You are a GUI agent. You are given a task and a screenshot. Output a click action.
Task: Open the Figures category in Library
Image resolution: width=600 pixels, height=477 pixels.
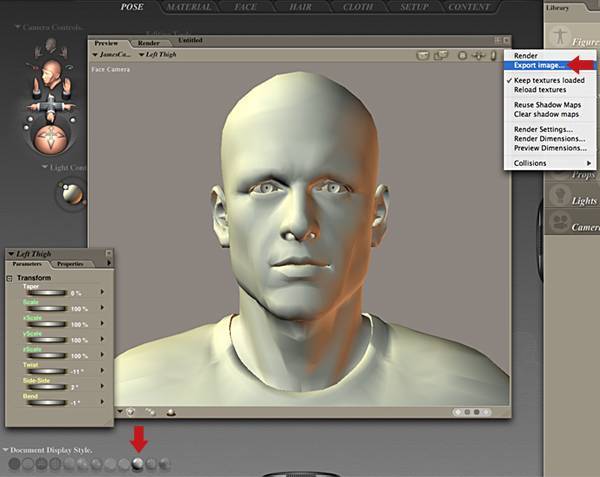tap(572, 37)
